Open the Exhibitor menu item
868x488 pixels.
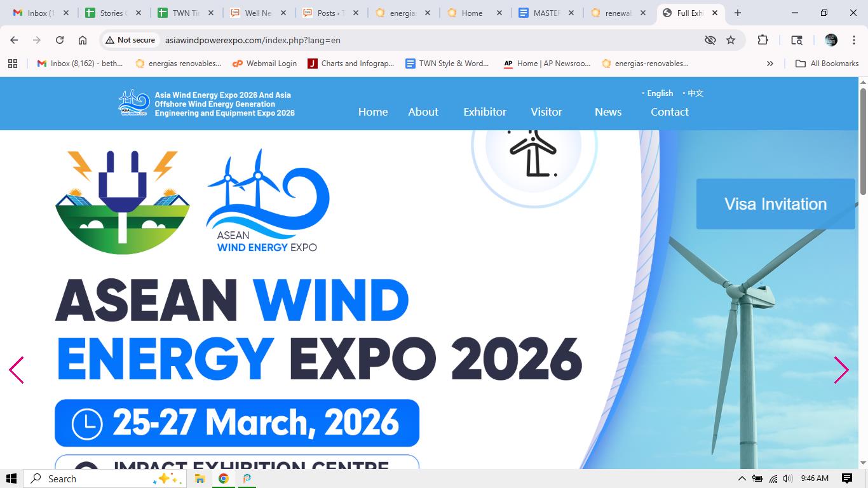click(484, 112)
